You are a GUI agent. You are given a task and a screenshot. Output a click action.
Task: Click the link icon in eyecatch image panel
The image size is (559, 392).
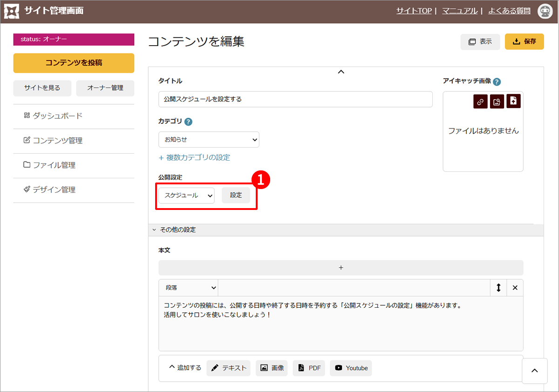click(480, 101)
